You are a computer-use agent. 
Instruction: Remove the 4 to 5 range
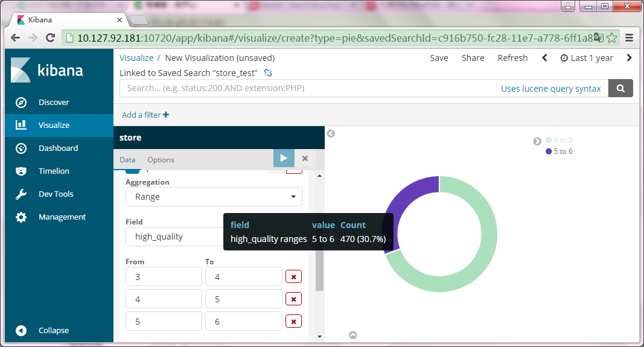[294, 299]
